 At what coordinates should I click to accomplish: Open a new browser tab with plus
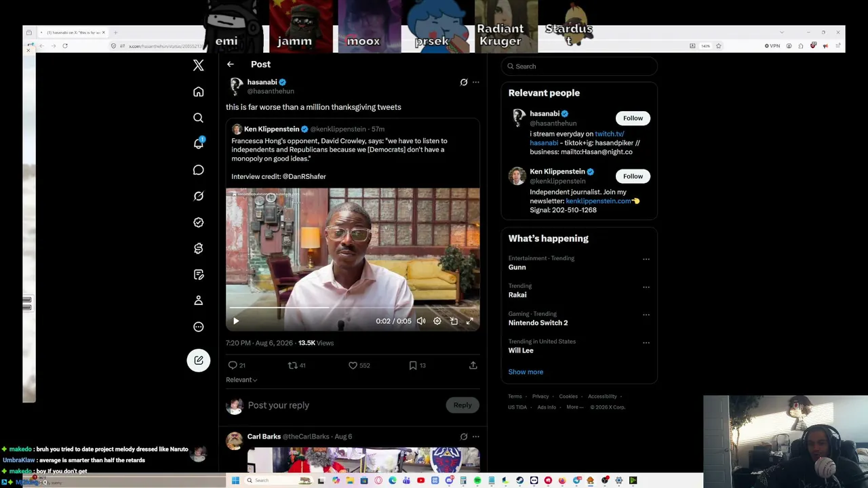coord(115,33)
